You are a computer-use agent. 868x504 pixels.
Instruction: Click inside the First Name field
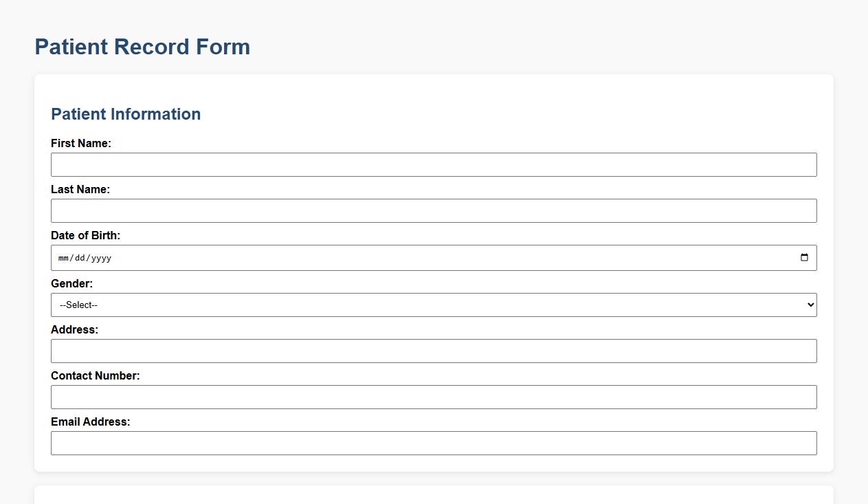(x=434, y=164)
